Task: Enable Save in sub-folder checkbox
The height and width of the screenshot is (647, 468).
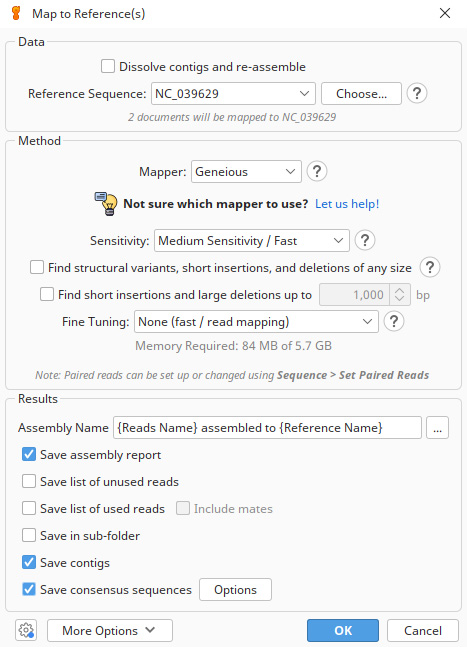Action: tap(29, 536)
